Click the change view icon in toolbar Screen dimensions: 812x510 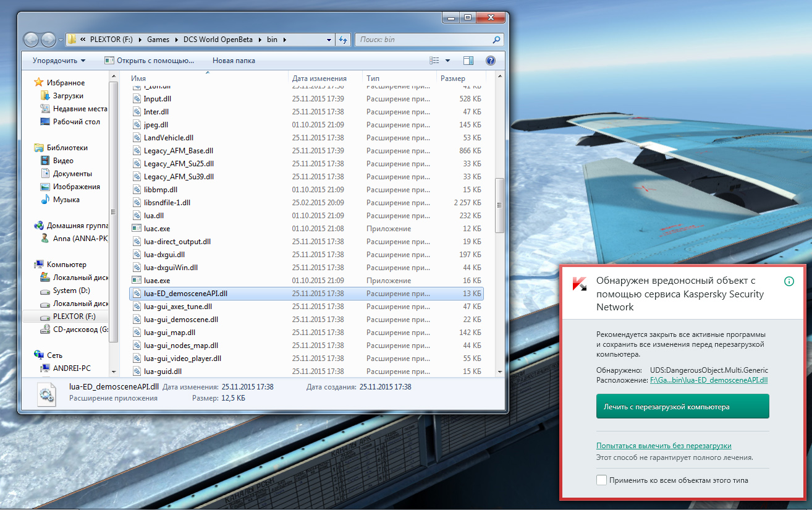click(x=434, y=61)
